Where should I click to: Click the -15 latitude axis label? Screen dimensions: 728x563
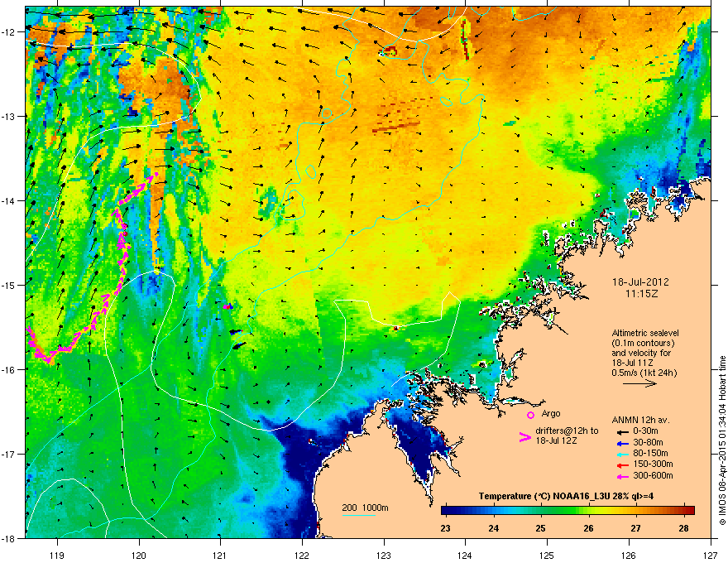[8, 285]
